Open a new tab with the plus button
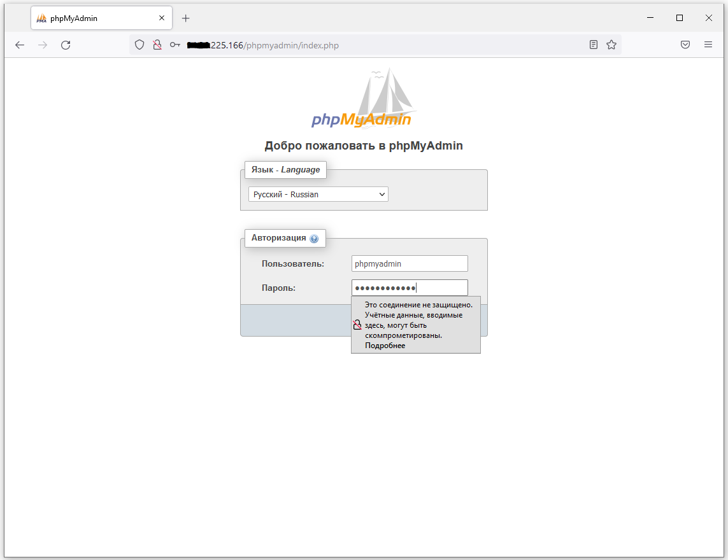The width and height of the screenshot is (728, 560). pos(186,18)
